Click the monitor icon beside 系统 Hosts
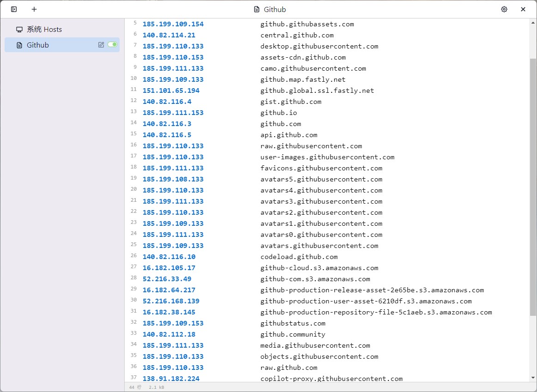Screen dimensions: 537x392 tap(19, 30)
